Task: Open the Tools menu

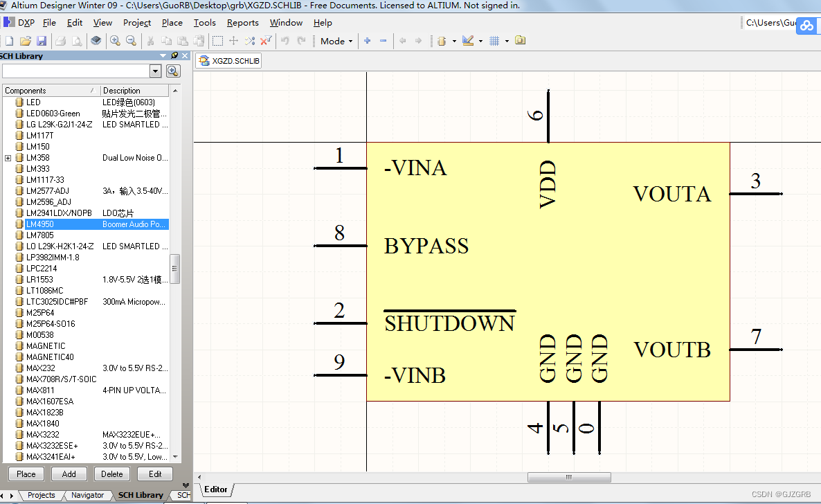Action: click(x=204, y=22)
